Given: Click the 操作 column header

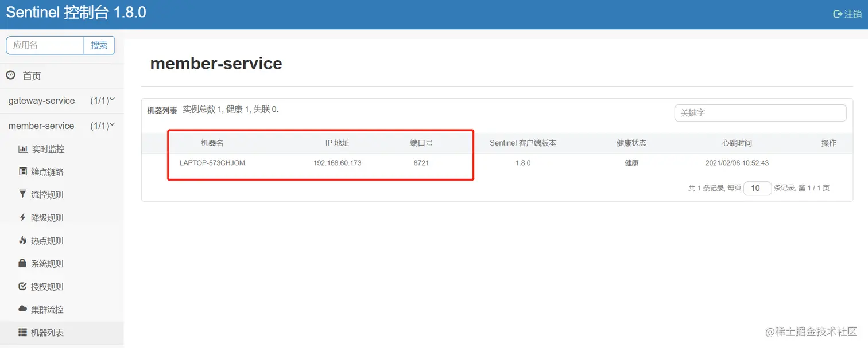Looking at the screenshot, I should (x=829, y=143).
